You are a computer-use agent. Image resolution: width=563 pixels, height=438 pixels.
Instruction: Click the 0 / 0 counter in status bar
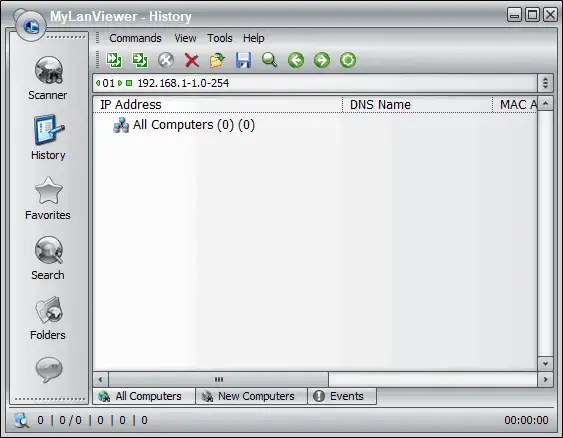click(70, 420)
